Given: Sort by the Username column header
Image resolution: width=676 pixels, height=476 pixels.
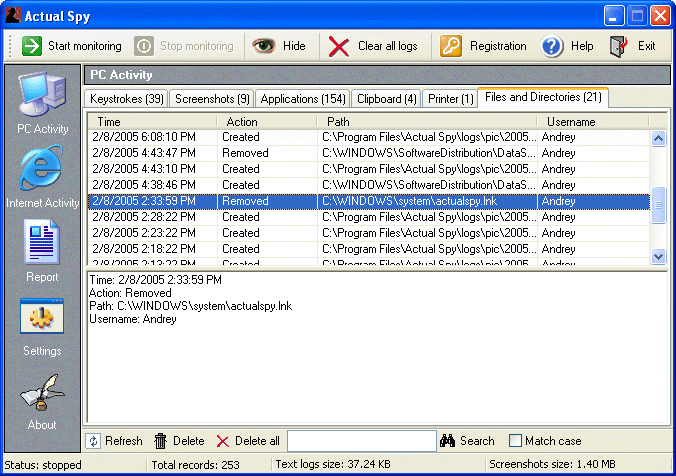Looking at the screenshot, I should pyautogui.click(x=593, y=122).
